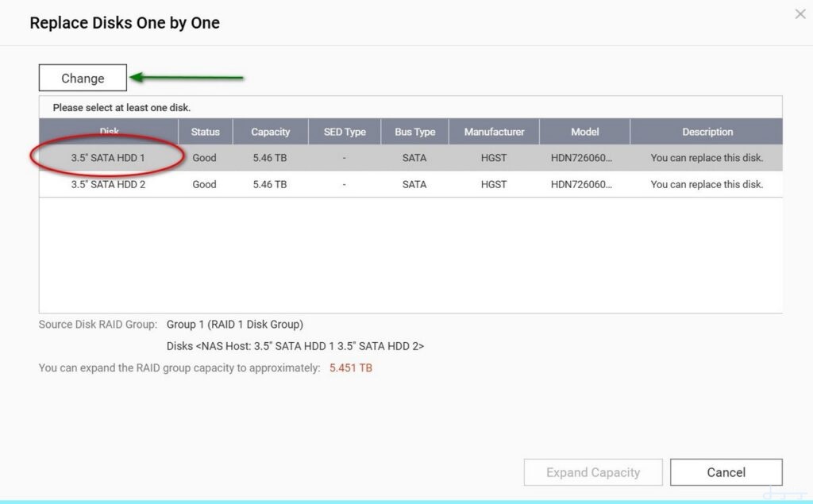
Task: Select the 3.5" SATA HDD 2 row
Action: tap(108, 184)
